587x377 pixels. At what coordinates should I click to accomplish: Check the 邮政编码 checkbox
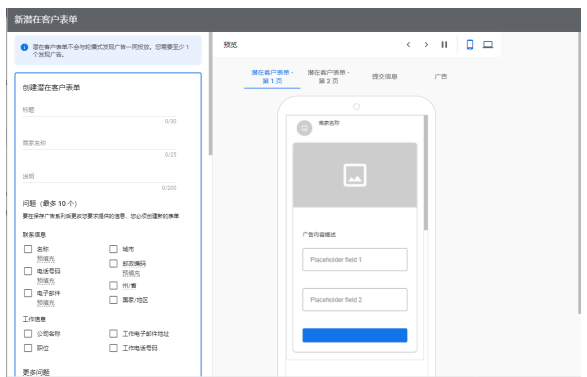click(113, 263)
